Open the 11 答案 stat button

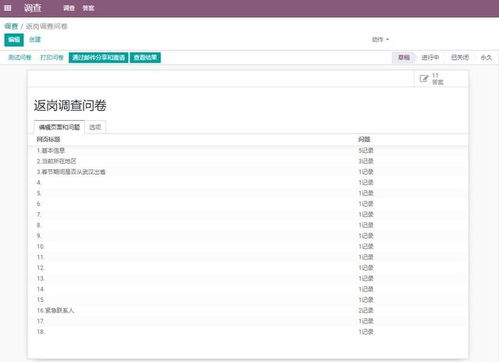[x=441, y=79]
